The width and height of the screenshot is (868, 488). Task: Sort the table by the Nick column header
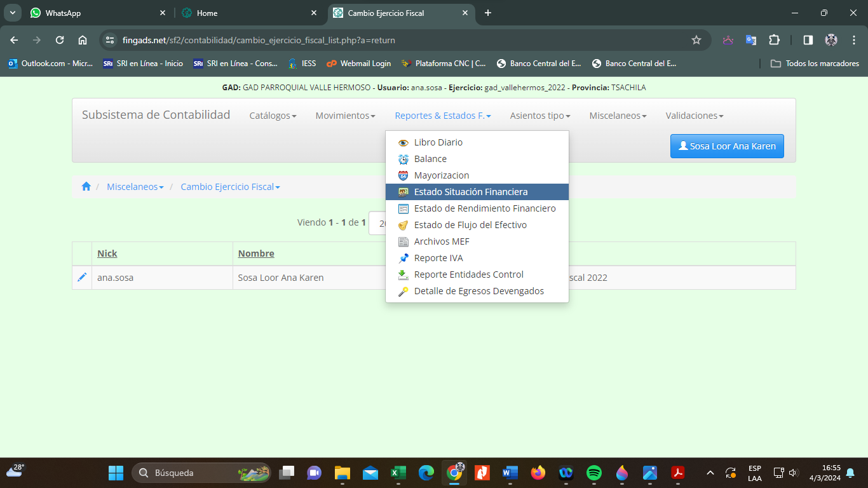coord(107,254)
